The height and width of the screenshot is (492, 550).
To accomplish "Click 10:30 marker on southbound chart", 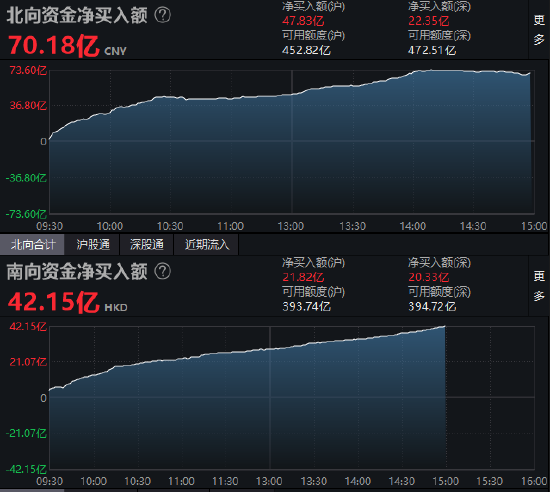I will coord(138,481).
